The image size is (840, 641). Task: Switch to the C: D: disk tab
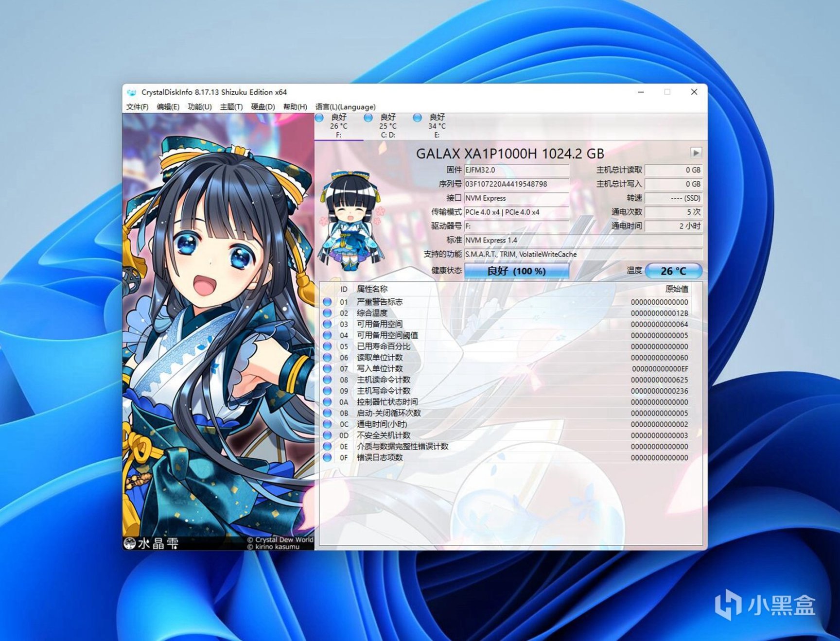(388, 126)
